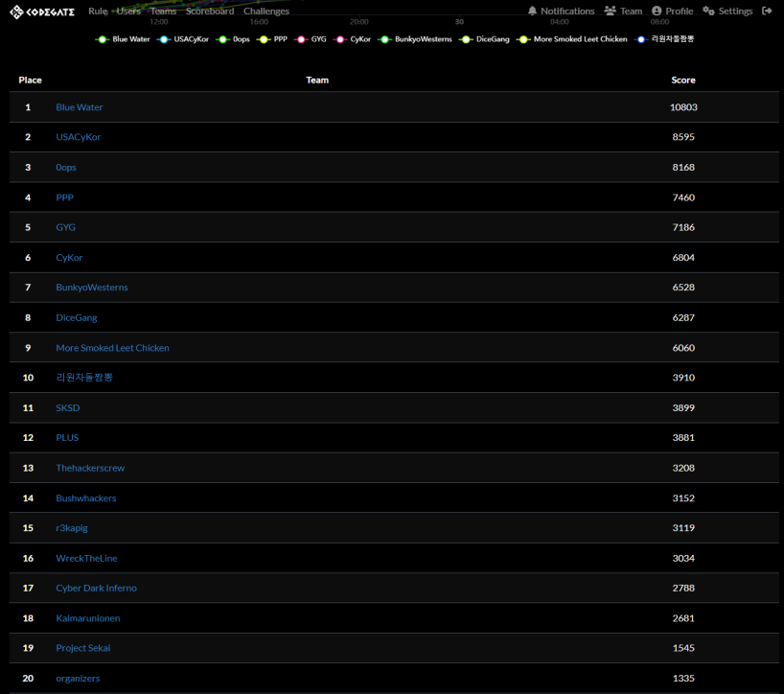Click the Profile user icon
Image resolution: width=784 pixels, height=694 pixels.
[657, 12]
